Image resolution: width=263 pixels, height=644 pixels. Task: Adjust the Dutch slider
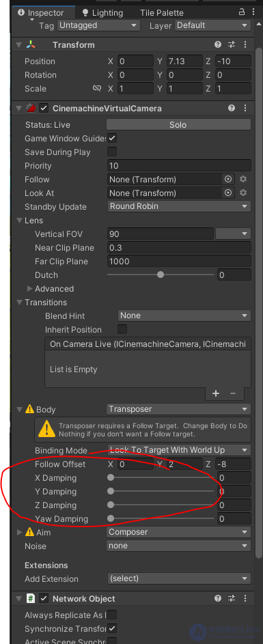(x=161, y=275)
